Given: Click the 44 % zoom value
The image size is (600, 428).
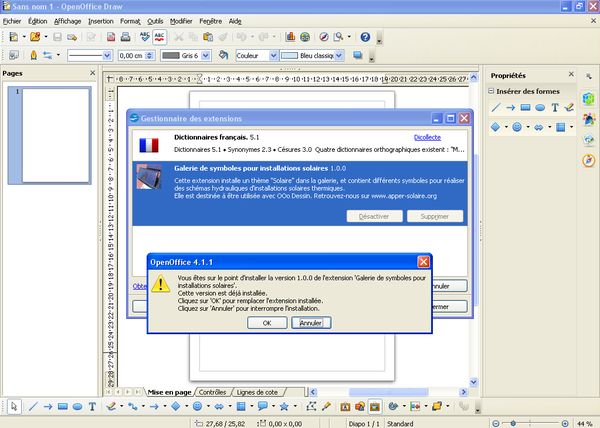Looking at the screenshot, I should [584, 424].
